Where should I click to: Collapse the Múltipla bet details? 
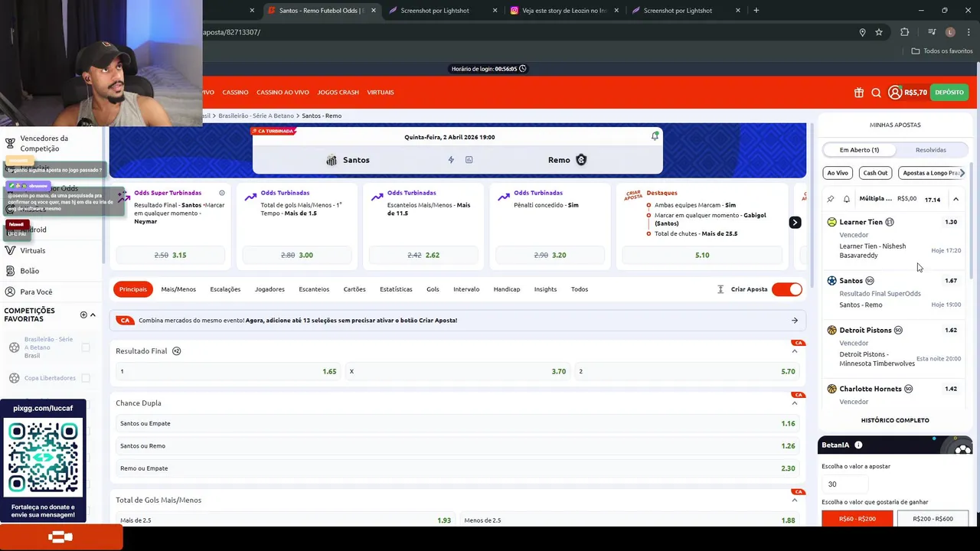pyautogui.click(x=955, y=199)
